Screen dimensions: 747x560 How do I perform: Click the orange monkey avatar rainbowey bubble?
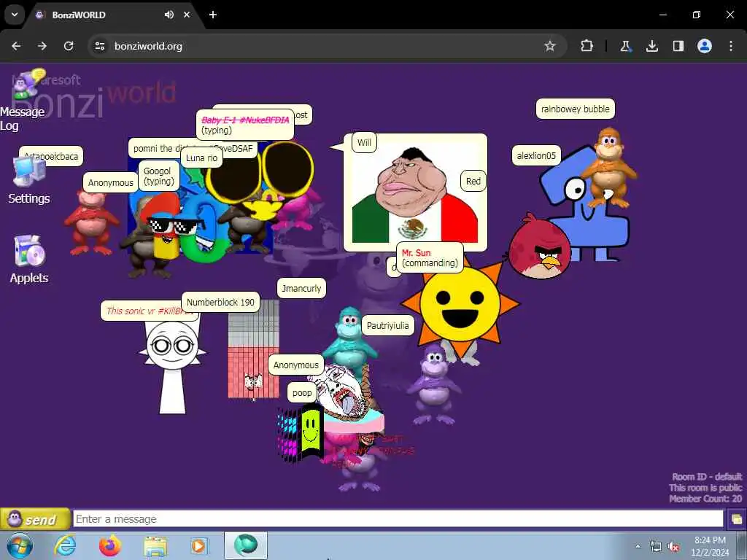click(x=608, y=168)
